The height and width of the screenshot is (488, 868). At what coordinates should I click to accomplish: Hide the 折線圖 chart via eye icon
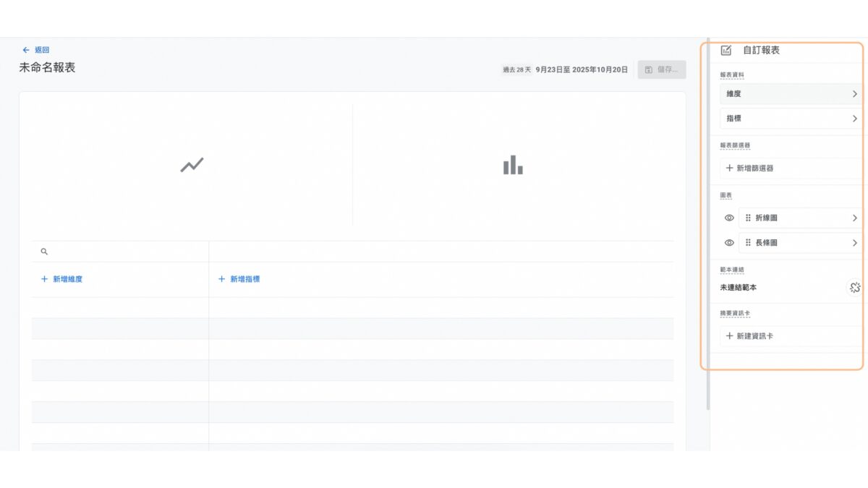click(x=729, y=218)
